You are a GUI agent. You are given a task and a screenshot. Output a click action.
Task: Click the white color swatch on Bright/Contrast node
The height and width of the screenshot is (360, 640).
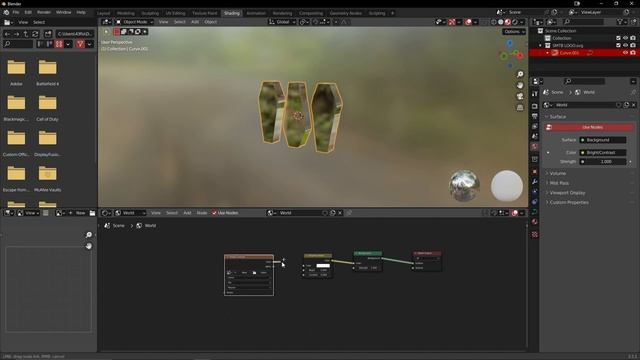point(323,265)
